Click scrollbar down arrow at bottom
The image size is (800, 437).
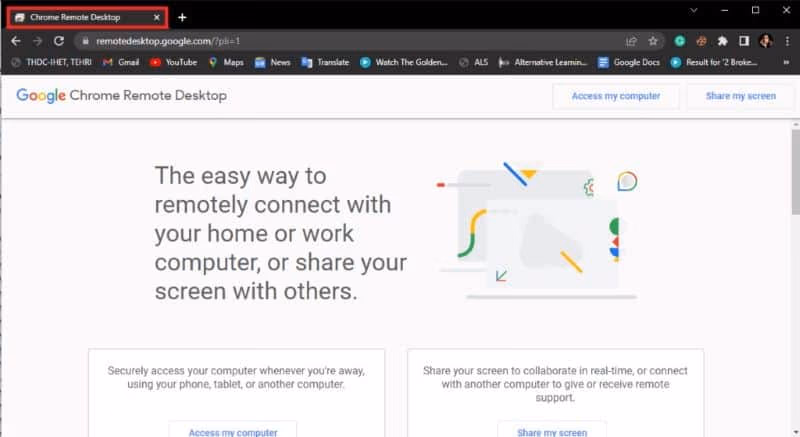[x=795, y=432]
